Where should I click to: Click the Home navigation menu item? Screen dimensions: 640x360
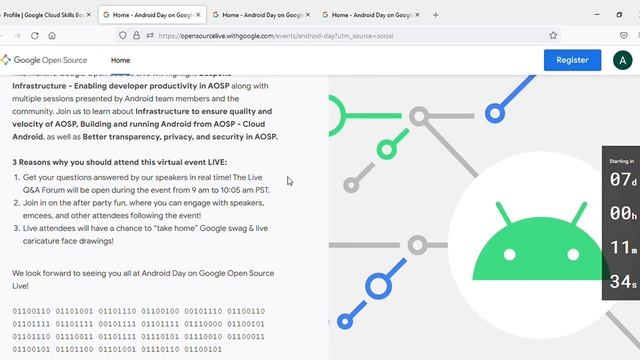120,60
